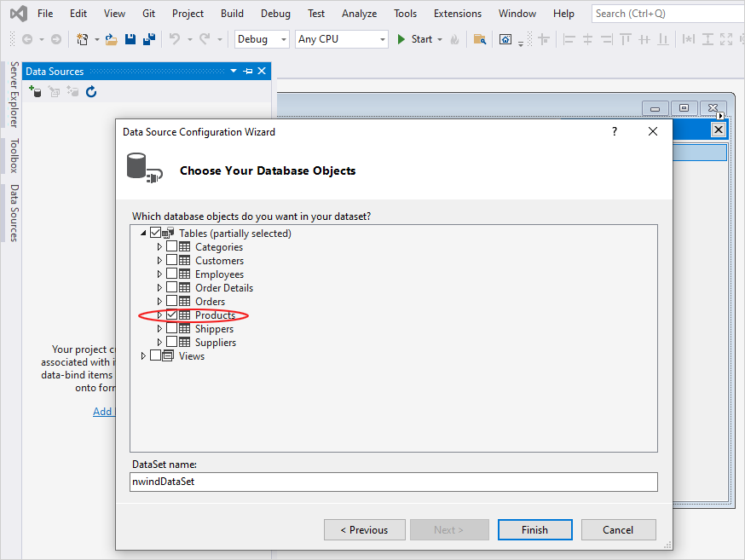The image size is (745, 560).
Task: Open the Build menu
Action: [232, 14]
